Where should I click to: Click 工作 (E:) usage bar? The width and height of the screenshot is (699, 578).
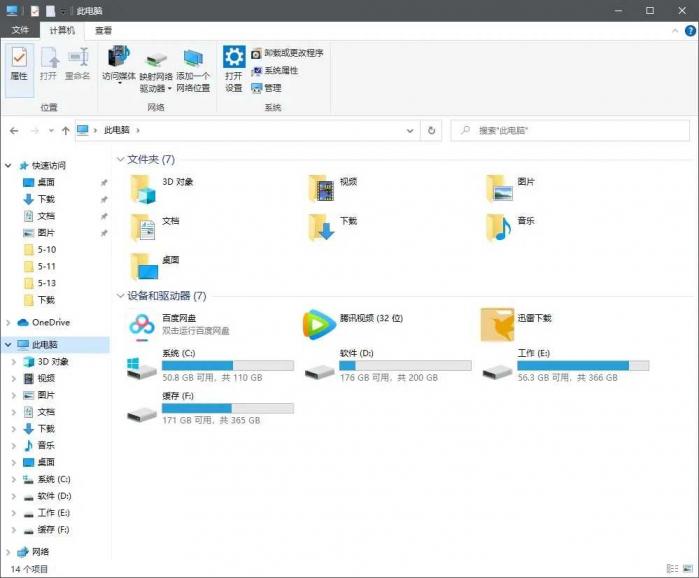(x=583, y=366)
